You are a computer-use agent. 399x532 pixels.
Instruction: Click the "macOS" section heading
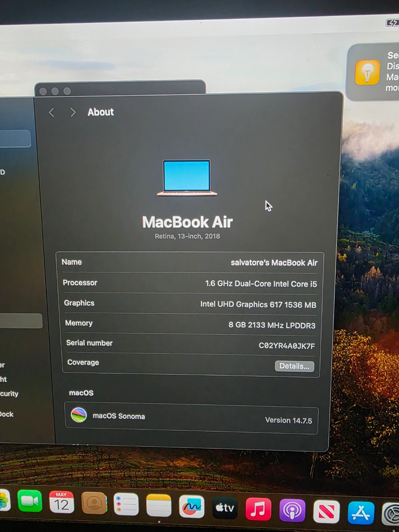pyautogui.click(x=81, y=393)
